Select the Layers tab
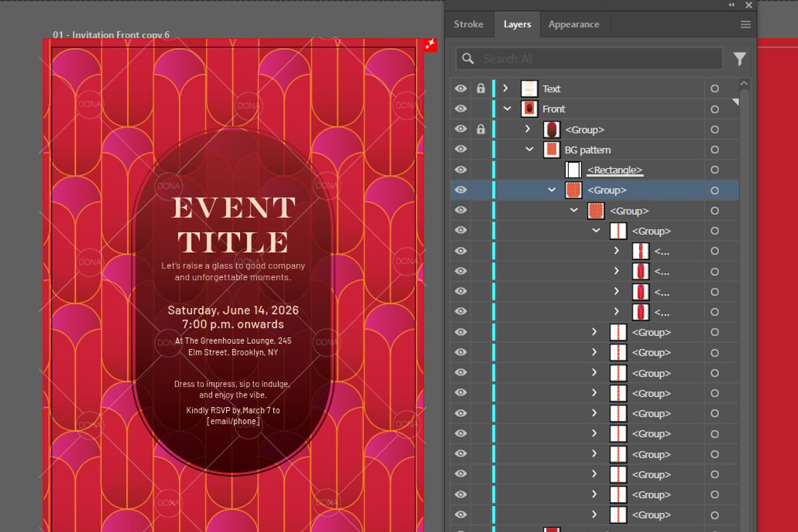The image size is (798, 532). pyautogui.click(x=517, y=25)
